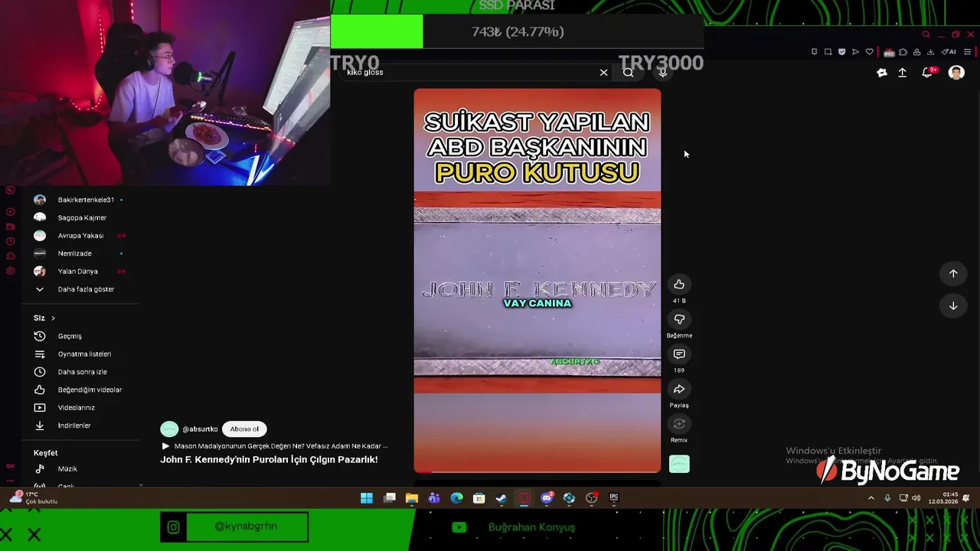Start voice search with the microphone icon
The image size is (980, 551).
(x=662, y=72)
